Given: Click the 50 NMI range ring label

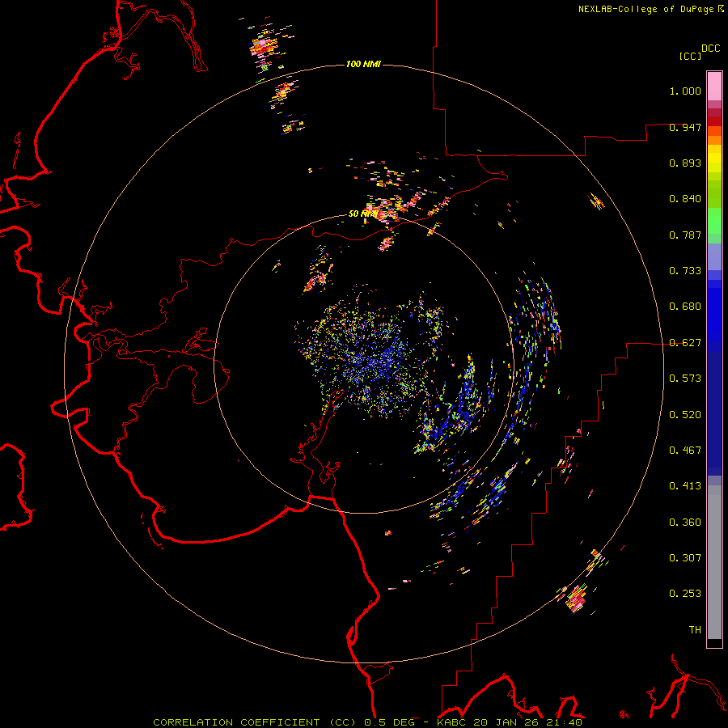Looking at the screenshot, I should (363, 214).
